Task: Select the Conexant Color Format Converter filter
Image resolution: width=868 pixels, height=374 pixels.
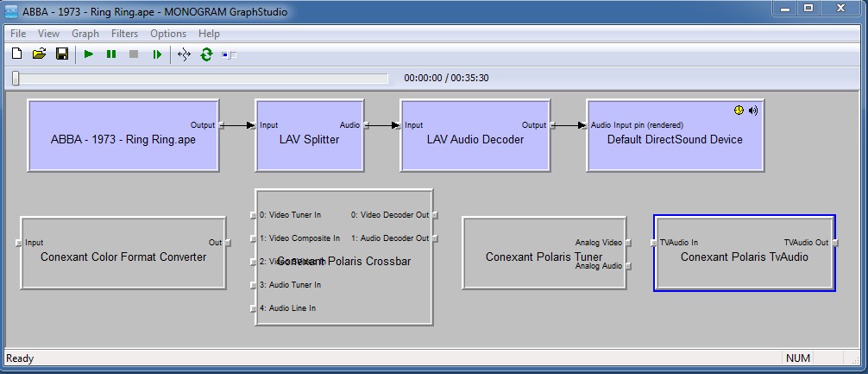Action: tap(123, 253)
